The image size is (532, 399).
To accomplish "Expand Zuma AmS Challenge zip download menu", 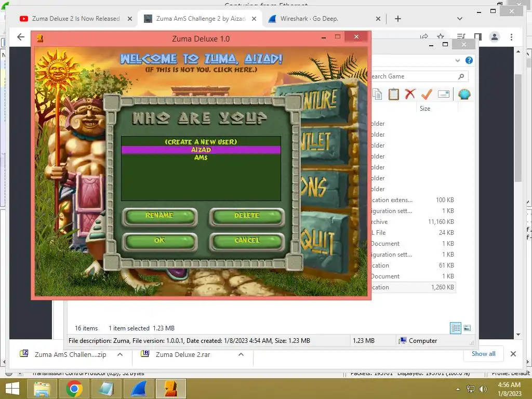I will coord(120,354).
